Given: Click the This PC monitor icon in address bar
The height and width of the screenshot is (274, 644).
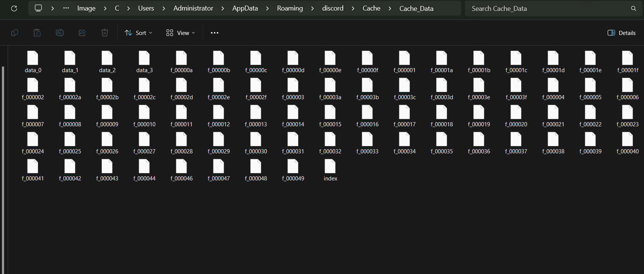Looking at the screenshot, I should (x=38, y=8).
